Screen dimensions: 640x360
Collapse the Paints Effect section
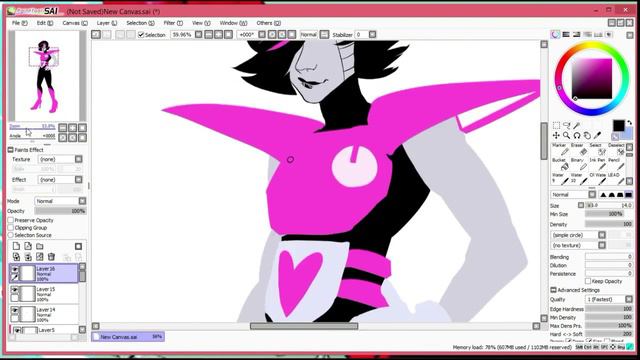[x=11, y=150]
